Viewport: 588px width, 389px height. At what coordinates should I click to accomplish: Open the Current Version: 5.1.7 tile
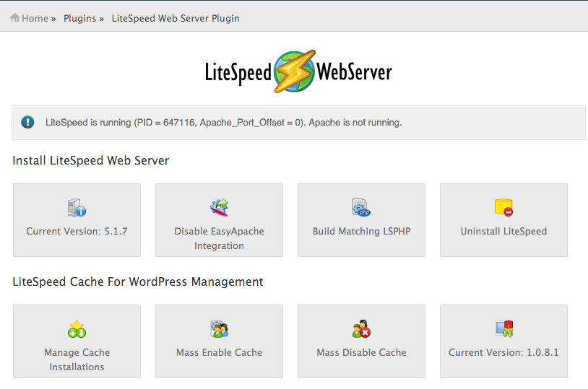click(x=77, y=220)
